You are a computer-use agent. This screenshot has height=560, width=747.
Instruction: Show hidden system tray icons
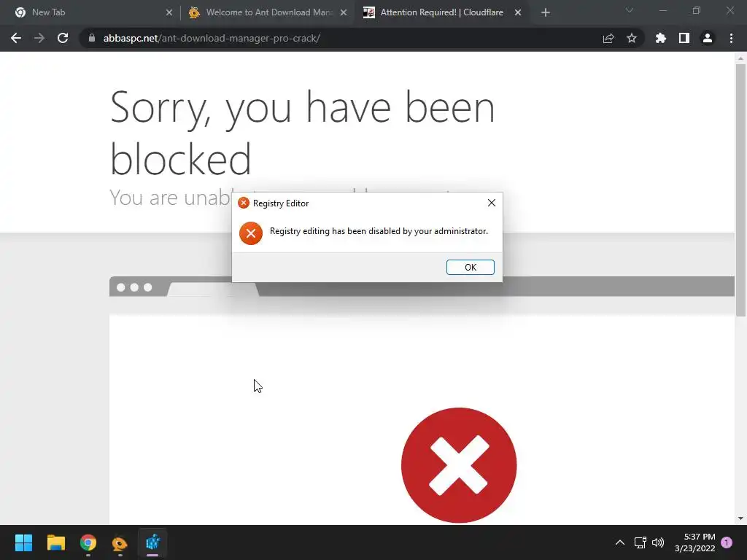[x=620, y=542]
